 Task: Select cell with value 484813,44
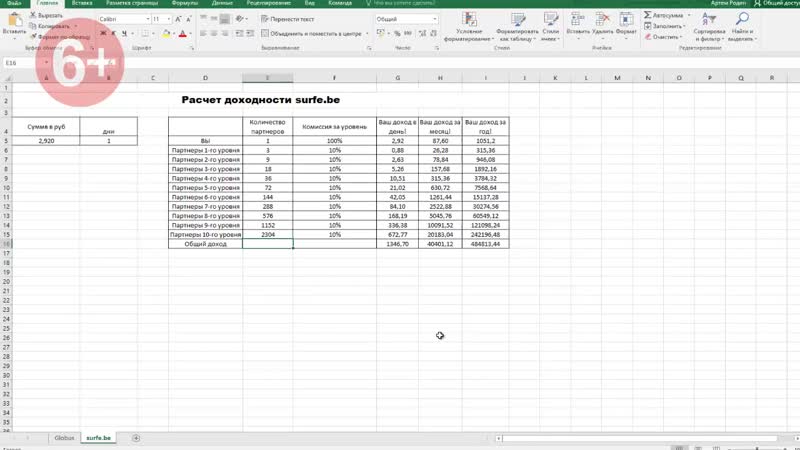[x=485, y=244]
